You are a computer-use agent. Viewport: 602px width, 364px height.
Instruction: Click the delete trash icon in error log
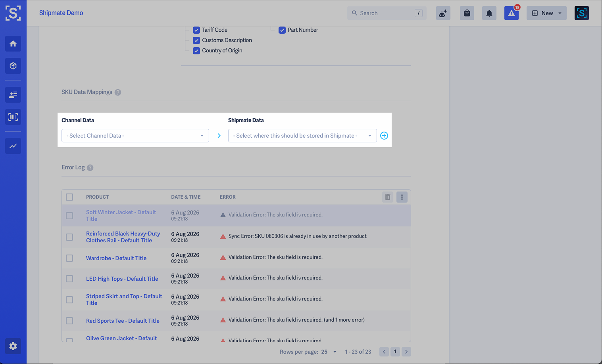coord(388,197)
